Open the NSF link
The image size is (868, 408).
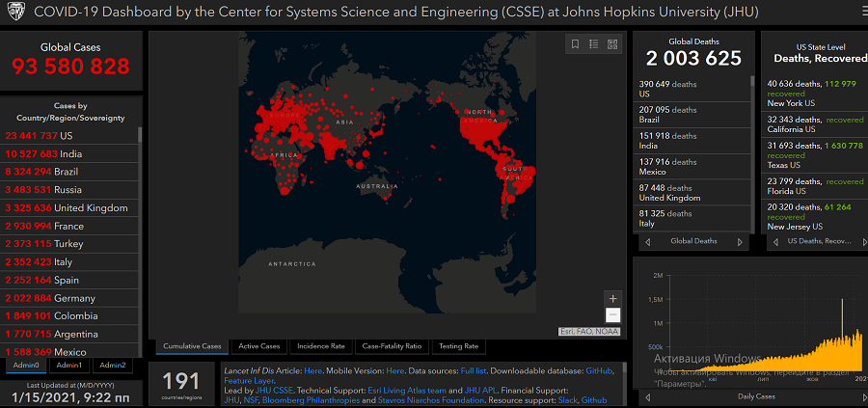[x=250, y=400]
